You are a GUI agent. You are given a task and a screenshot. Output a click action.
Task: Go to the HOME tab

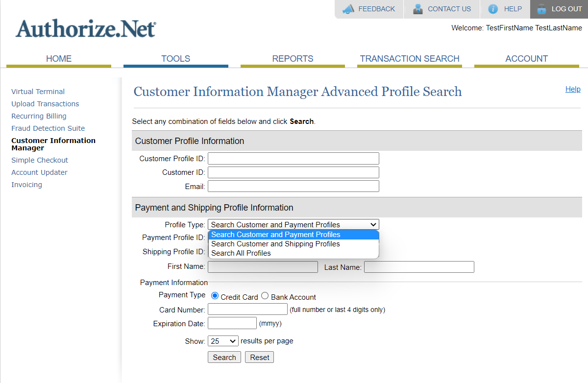point(59,59)
